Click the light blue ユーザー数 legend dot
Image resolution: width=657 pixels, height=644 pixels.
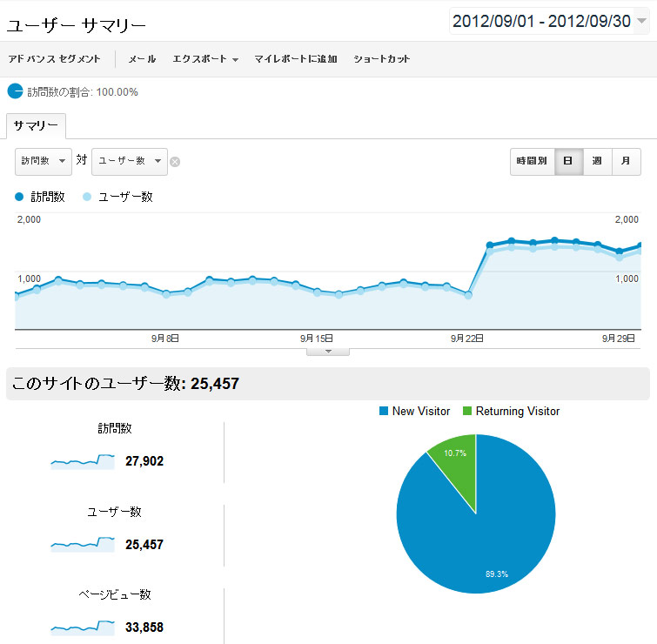(87, 197)
